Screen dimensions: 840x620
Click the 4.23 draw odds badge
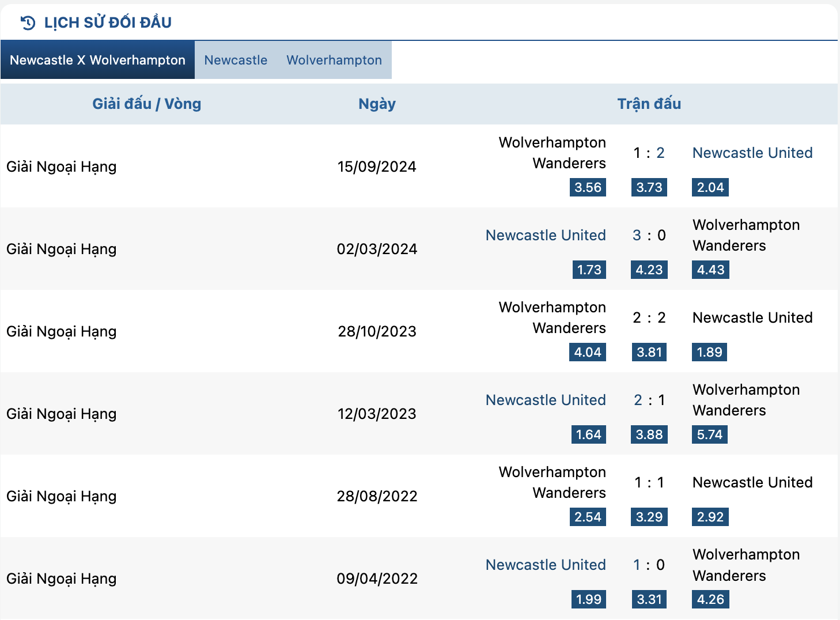649,270
